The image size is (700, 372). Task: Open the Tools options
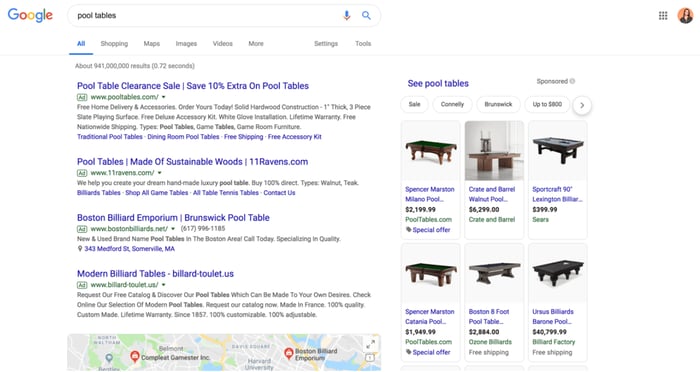click(363, 43)
